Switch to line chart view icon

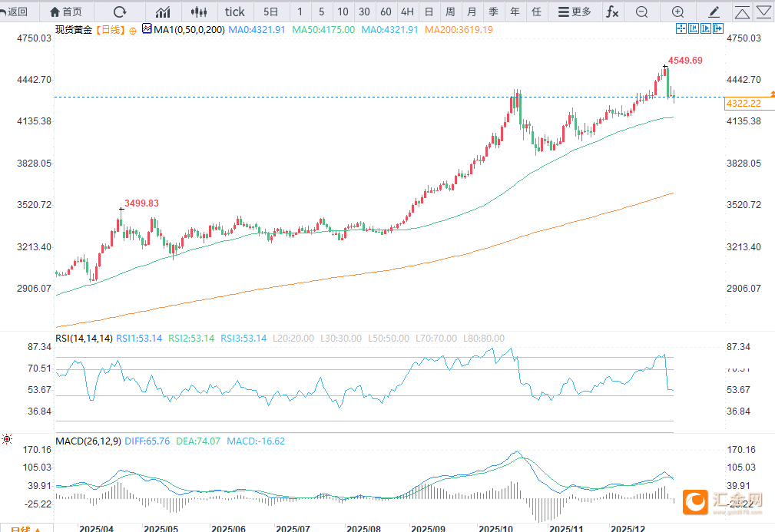point(163,12)
